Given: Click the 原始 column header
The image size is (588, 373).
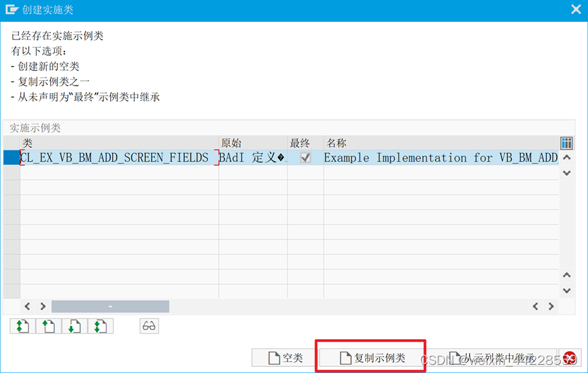Looking at the screenshot, I should [253, 143].
